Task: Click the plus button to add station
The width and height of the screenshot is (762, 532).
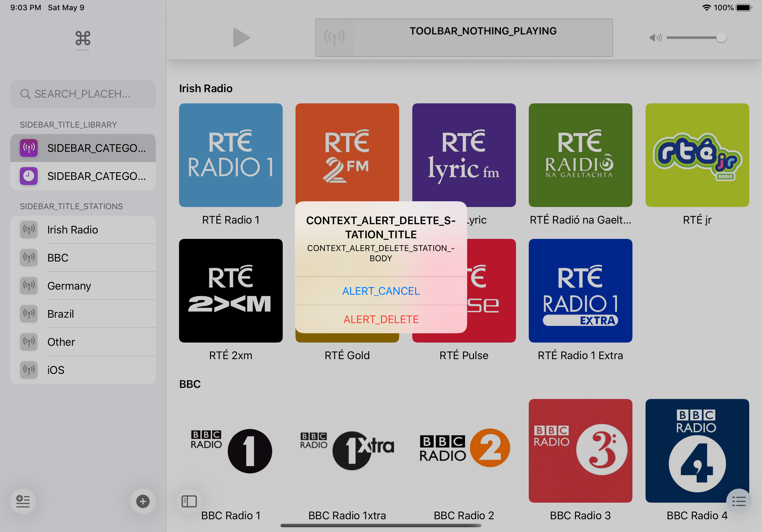Action: click(x=143, y=501)
